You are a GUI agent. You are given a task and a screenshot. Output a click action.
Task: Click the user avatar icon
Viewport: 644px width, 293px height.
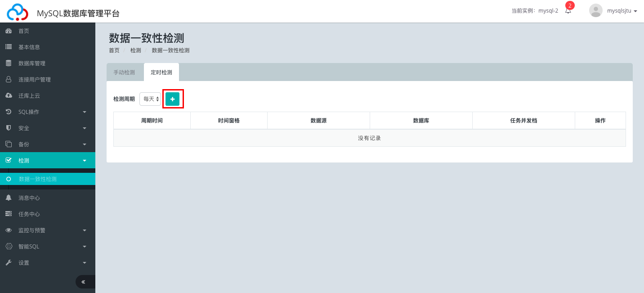pyautogui.click(x=596, y=10)
